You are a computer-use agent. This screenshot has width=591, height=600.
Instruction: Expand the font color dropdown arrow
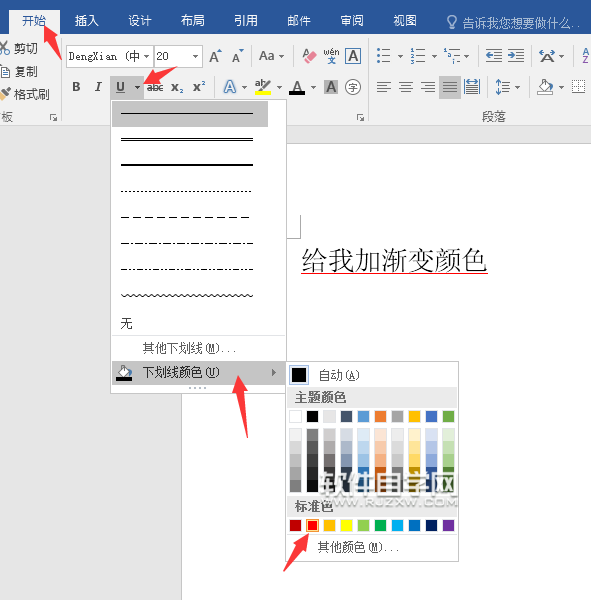[x=313, y=88]
